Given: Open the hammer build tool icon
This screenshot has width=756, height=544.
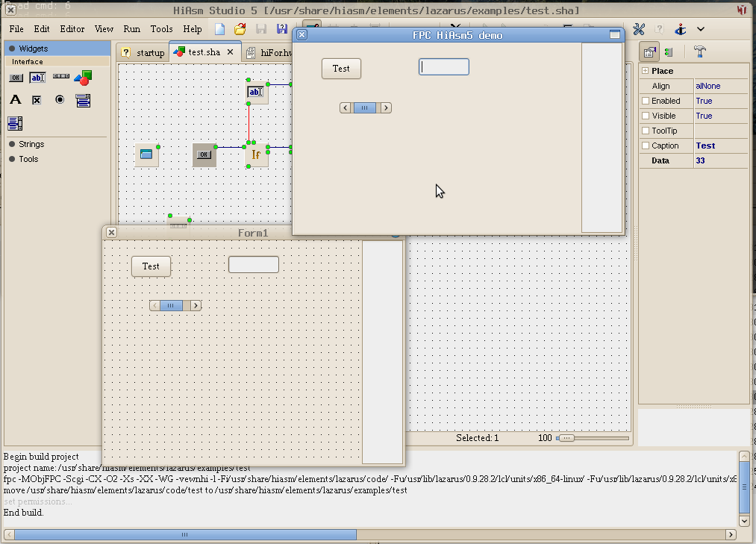Looking at the screenshot, I should tap(699, 51).
